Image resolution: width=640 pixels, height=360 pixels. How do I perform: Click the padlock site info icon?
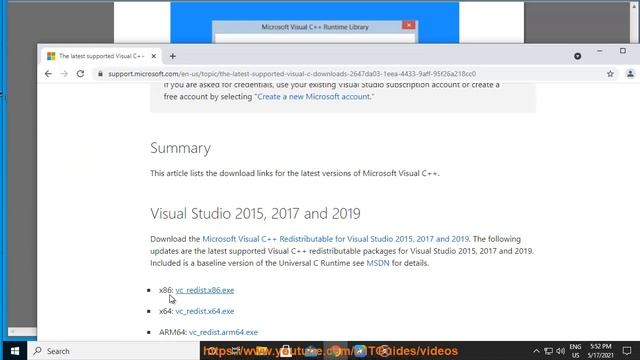(x=100, y=74)
